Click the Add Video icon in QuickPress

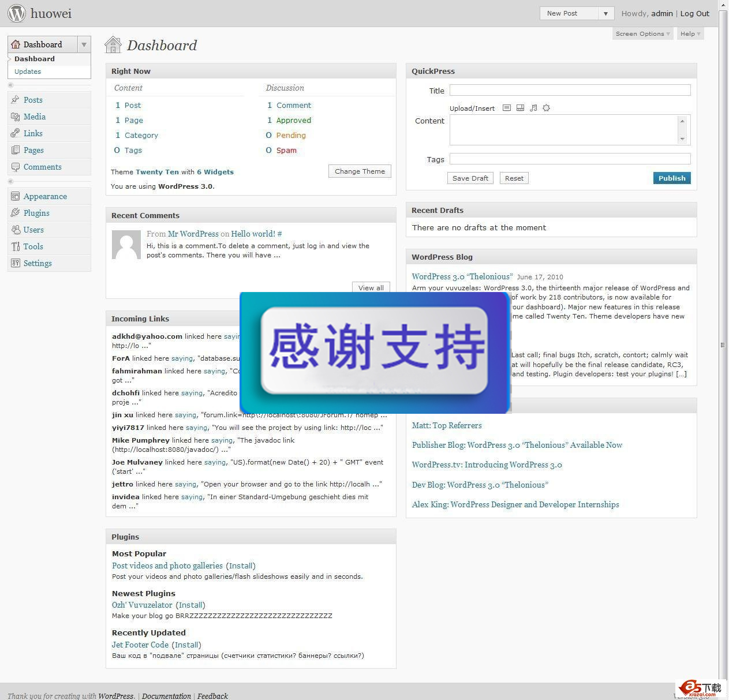pos(520,108)
